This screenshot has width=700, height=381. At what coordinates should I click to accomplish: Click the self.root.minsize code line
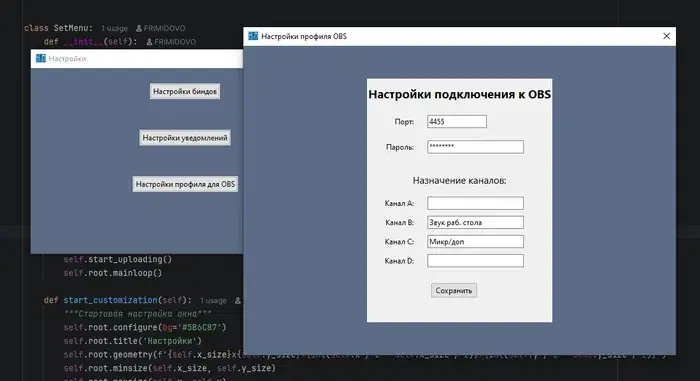click(x=170, y=368)
